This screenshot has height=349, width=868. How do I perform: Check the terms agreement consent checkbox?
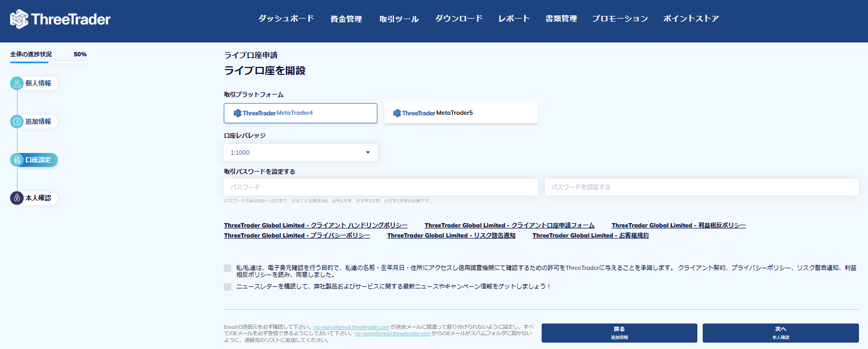[x=227, y=268]
